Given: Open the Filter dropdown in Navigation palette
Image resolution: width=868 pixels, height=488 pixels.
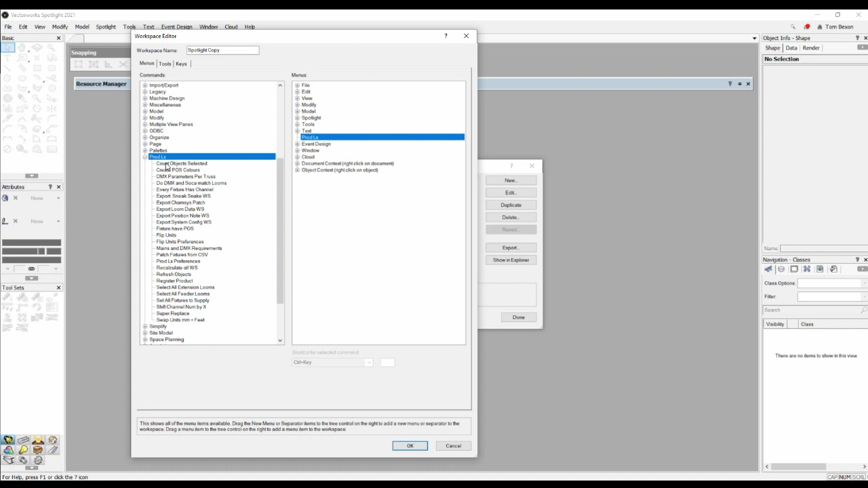Looking at the screenshot, I should [x=832, y=297].
